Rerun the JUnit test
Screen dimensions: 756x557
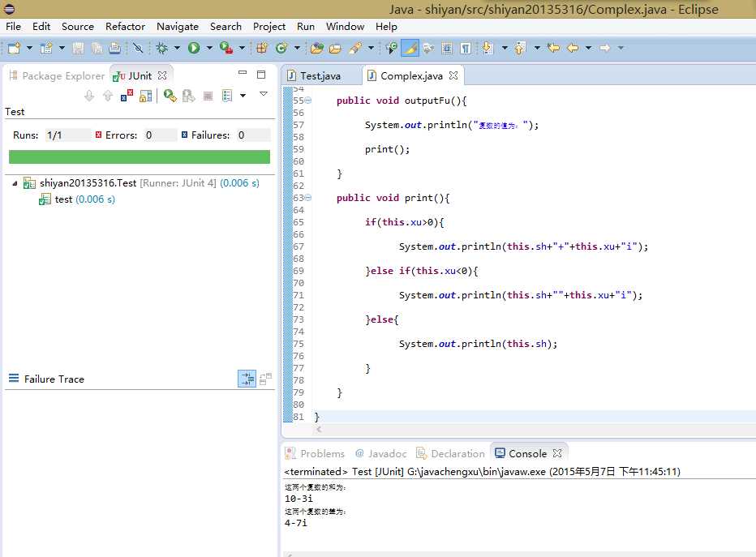coord(170,96)
